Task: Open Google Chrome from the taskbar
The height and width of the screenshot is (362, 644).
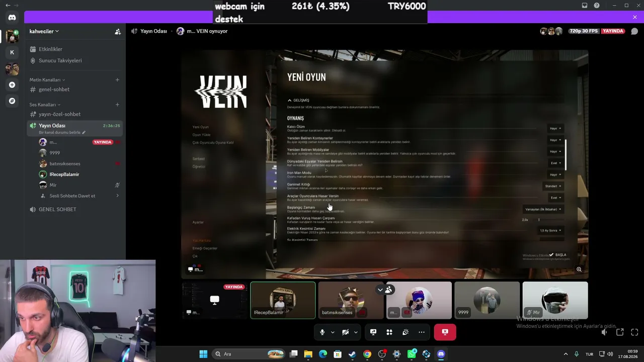Action: click(367, 354)
